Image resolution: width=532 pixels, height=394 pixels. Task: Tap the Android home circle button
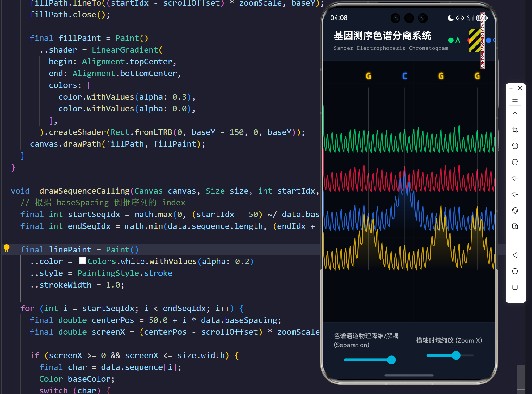coord(515,271)
